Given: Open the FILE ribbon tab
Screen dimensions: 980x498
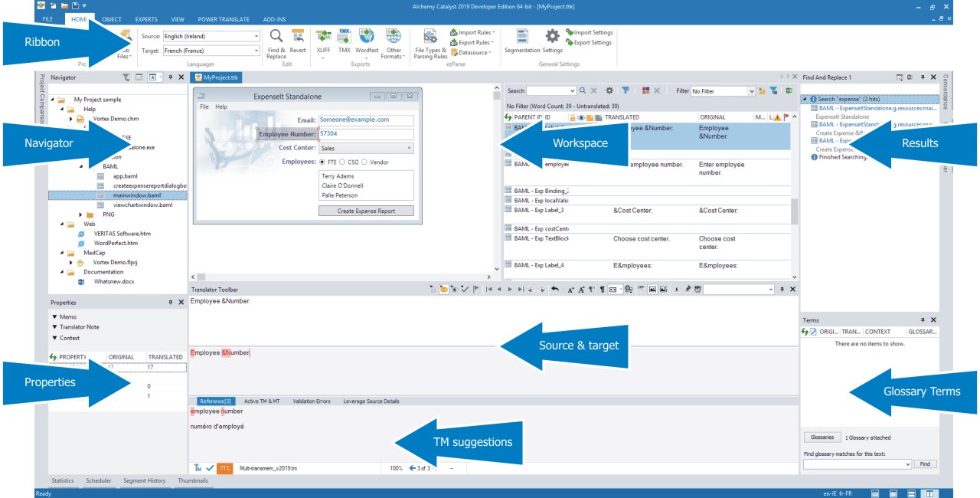Looking at the screenshot, I should (x=47, y=18).
